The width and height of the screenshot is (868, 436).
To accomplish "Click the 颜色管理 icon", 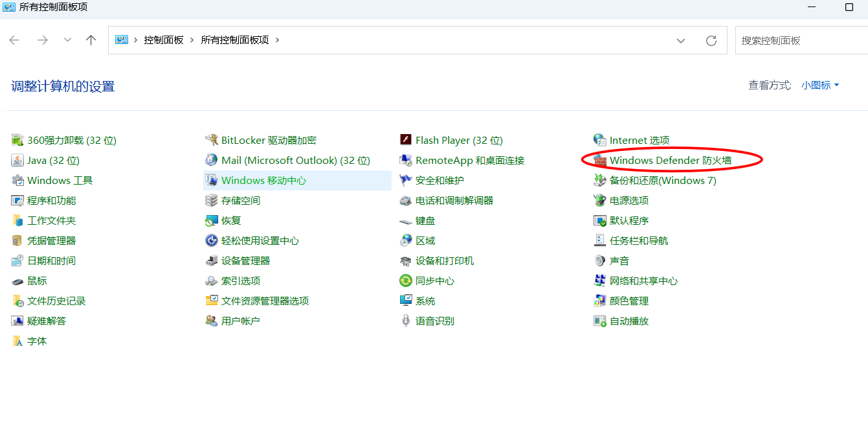I will (599, 301).
